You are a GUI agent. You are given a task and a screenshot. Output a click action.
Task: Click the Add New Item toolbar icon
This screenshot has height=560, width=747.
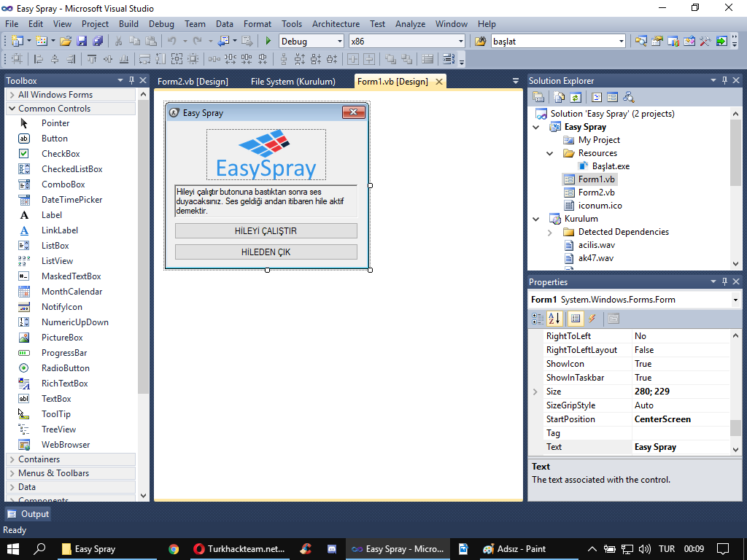[x=42, y=42]
